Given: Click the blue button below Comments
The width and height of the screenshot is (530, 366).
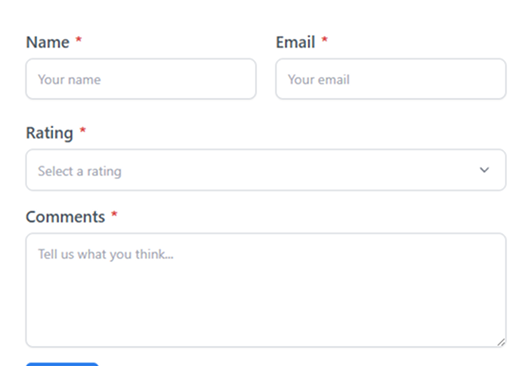Looking at the screenshot, I should (62, 364).
